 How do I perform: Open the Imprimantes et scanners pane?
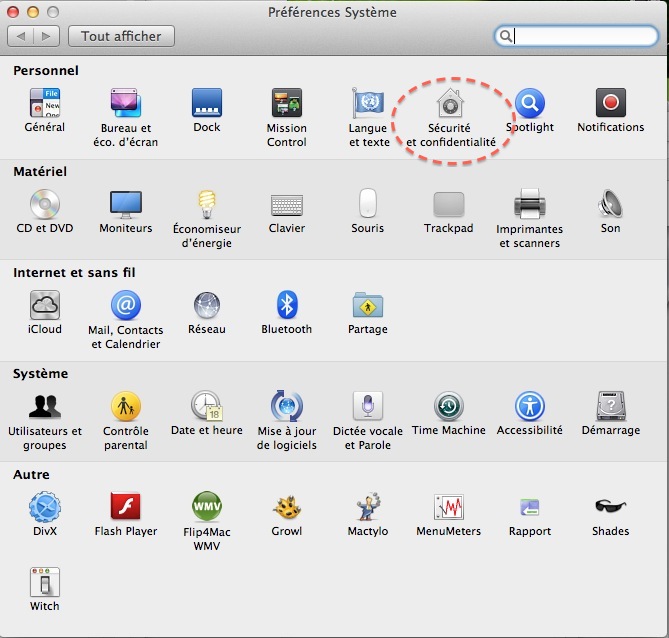pyautogui.click(x=529, y=205)
